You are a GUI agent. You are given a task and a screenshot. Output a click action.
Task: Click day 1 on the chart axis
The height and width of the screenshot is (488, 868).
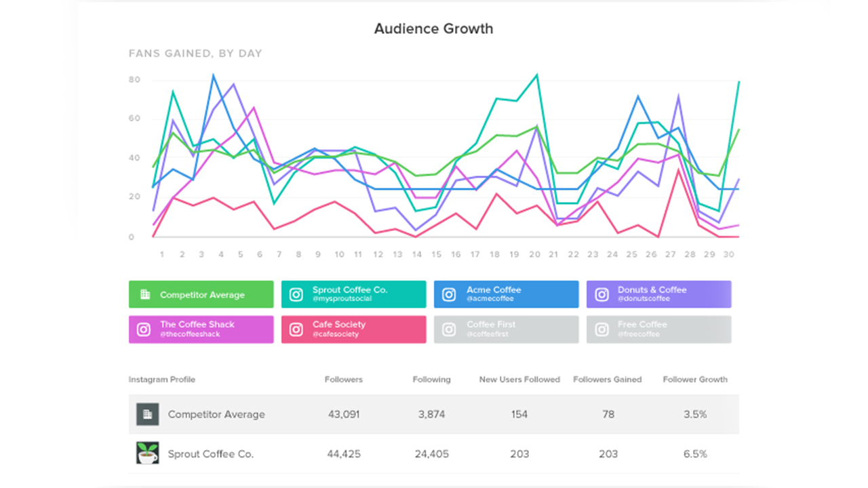(x=162, y=255)
